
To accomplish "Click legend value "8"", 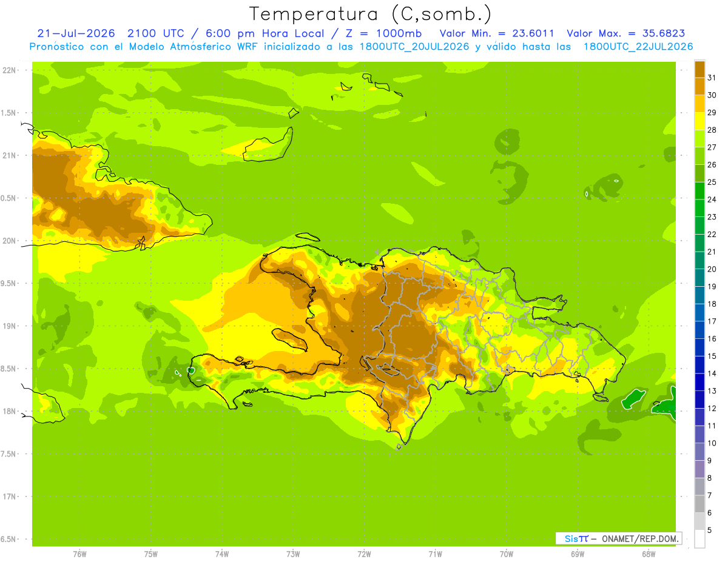I will click(x=710, y=478).
